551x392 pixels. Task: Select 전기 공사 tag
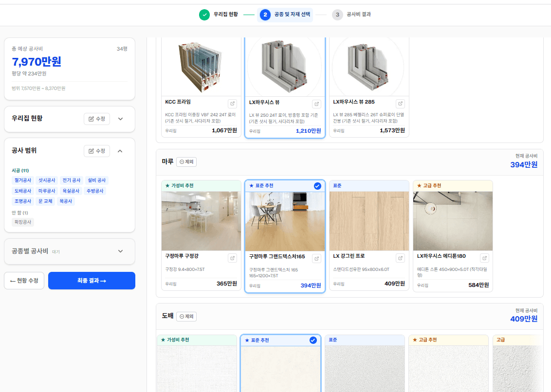72,180
